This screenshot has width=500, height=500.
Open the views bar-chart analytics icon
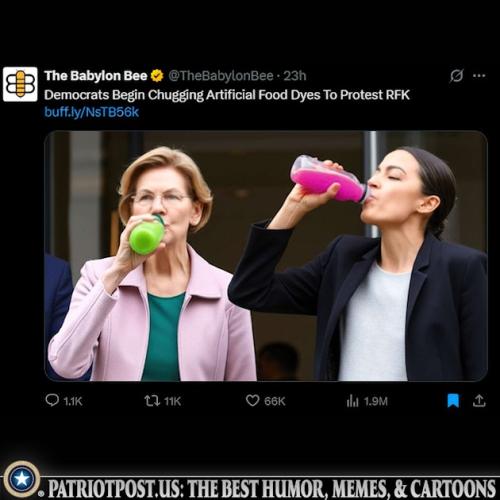(352, 401)
